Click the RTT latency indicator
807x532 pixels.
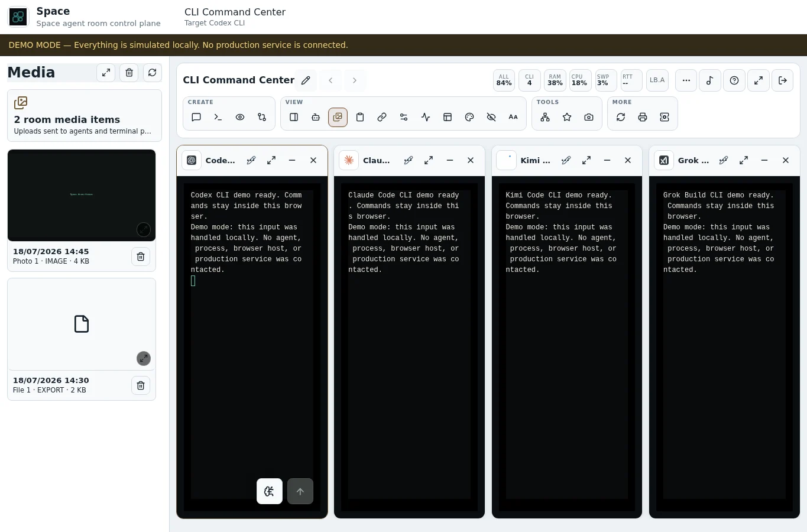(x=631, y=80)
